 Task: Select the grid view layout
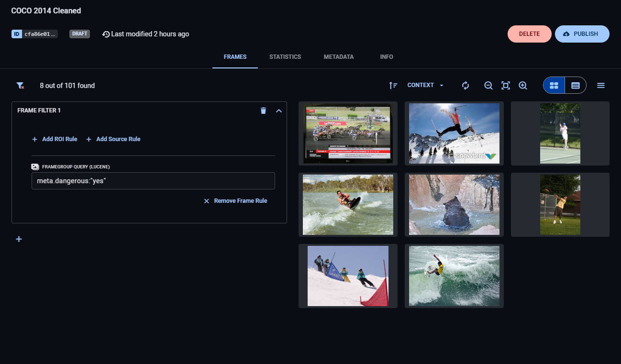pos(554,85)
